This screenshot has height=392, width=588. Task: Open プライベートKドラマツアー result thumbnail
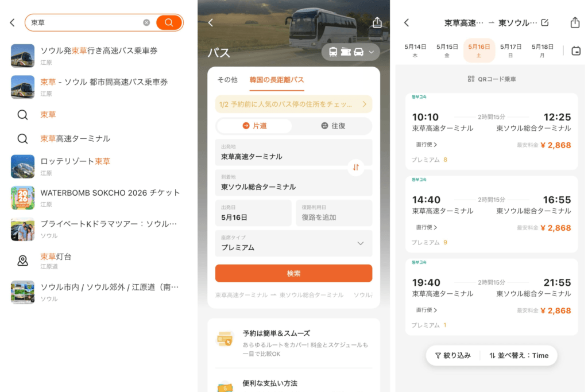[22, 229]
